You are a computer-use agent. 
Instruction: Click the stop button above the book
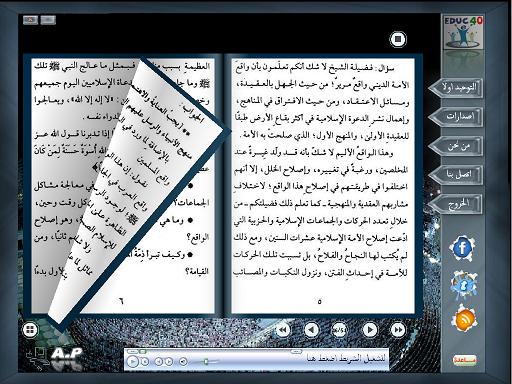point(398,39)
